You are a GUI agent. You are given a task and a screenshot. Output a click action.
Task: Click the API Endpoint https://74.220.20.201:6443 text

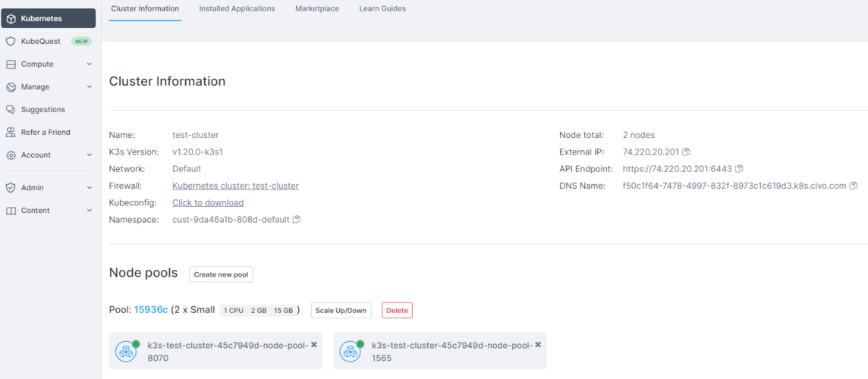tap(677, 169)
